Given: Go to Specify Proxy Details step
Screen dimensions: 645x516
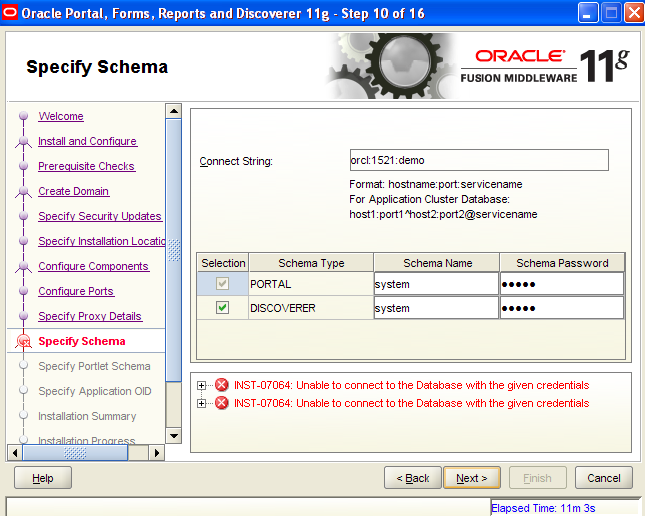Looking at the screenshot, I should point(90,316).
